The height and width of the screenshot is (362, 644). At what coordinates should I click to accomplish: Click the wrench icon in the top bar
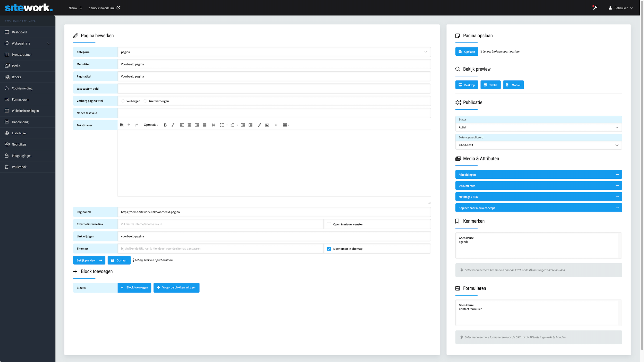coord(595,8)
